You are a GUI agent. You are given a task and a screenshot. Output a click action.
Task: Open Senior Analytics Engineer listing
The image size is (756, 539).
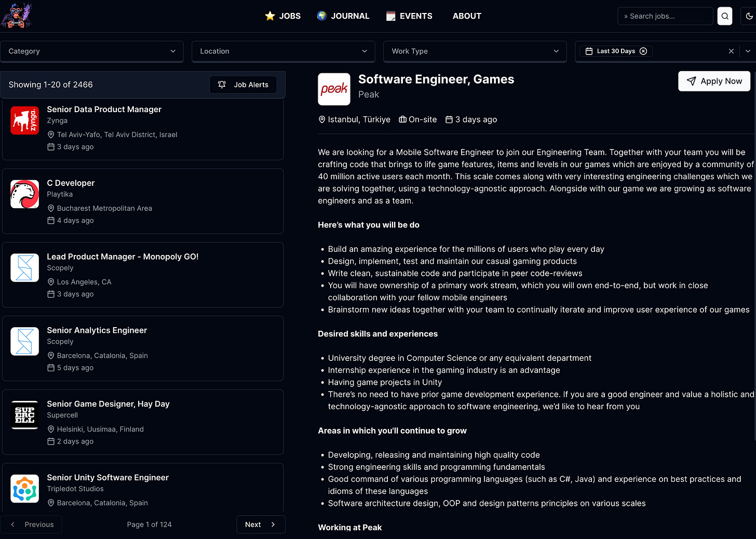click(x=143, y=348)
